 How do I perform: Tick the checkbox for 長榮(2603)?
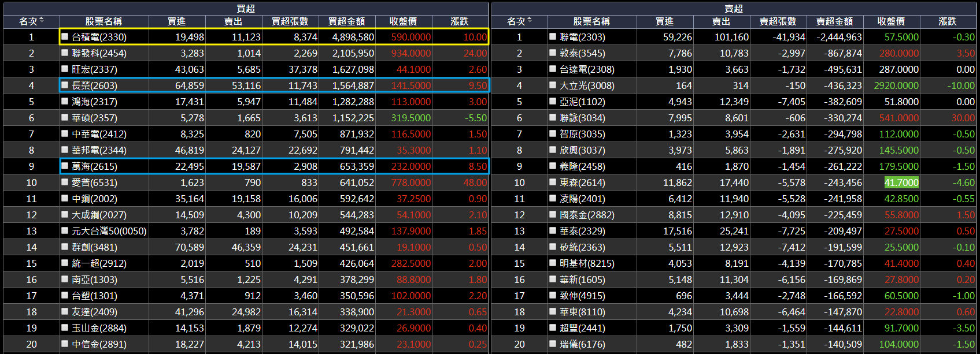tap(65, 85)
